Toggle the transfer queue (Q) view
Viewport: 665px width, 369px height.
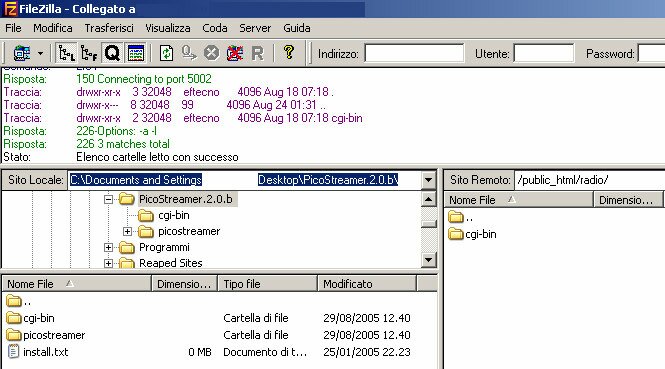pyautogui.click(x=112, y=53)
